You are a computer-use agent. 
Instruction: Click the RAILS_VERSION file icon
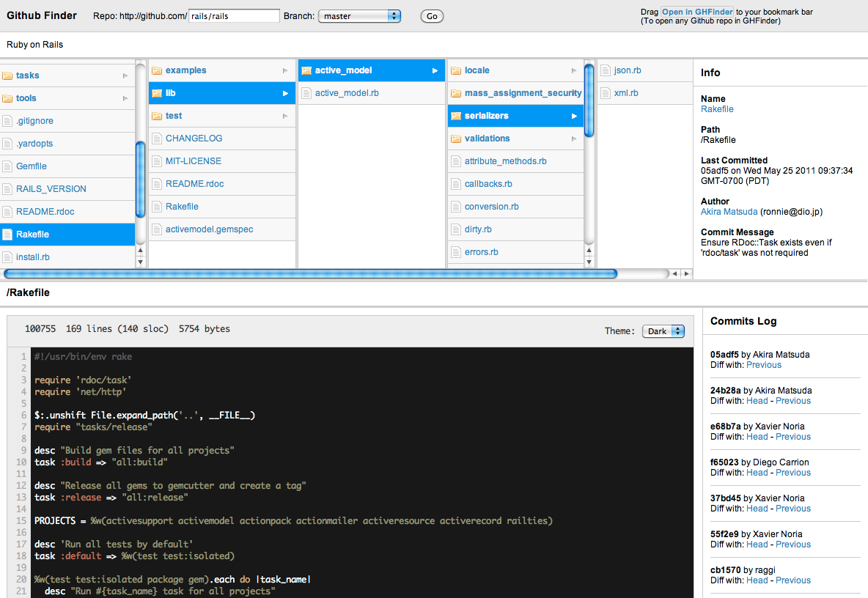click(x=7, y=189)
